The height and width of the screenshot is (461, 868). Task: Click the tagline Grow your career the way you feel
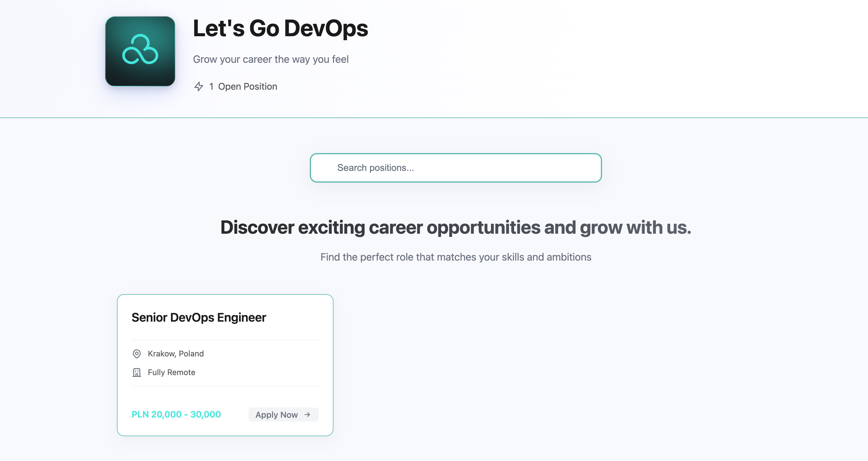click(x=271, y=59)
